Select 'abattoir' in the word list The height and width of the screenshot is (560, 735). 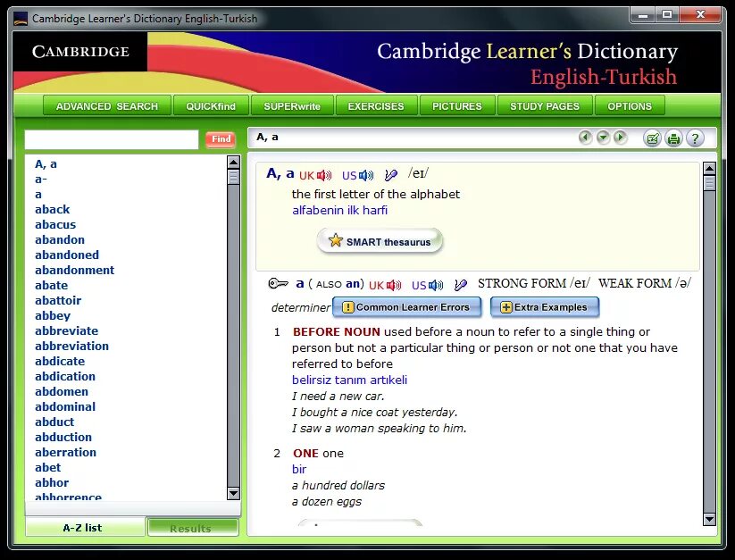58,300
